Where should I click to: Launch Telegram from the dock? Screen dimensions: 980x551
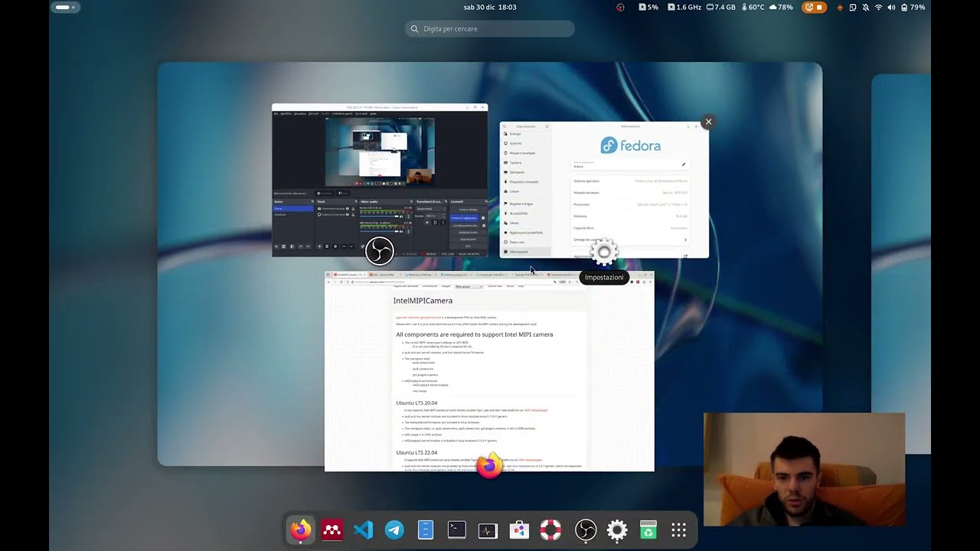394,530
